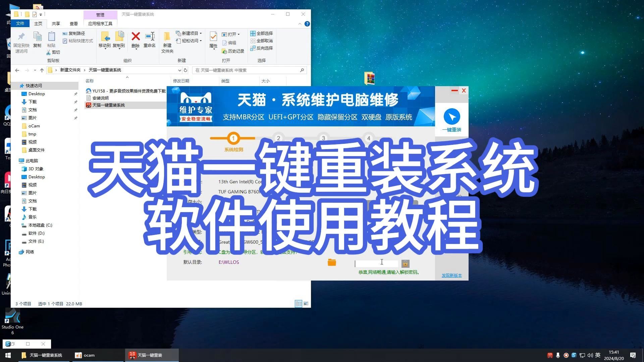Open Windows Start button

(x=8, y=355)
